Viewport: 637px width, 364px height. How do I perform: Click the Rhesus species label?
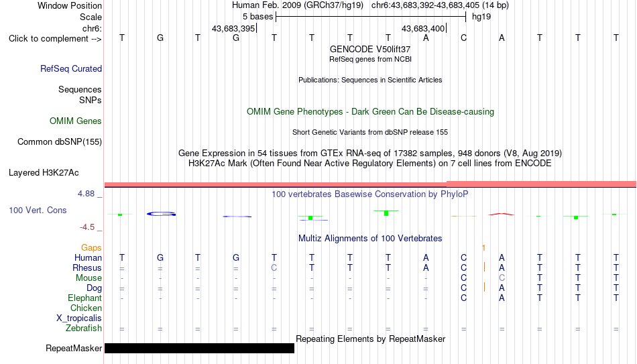click(87, 268)
